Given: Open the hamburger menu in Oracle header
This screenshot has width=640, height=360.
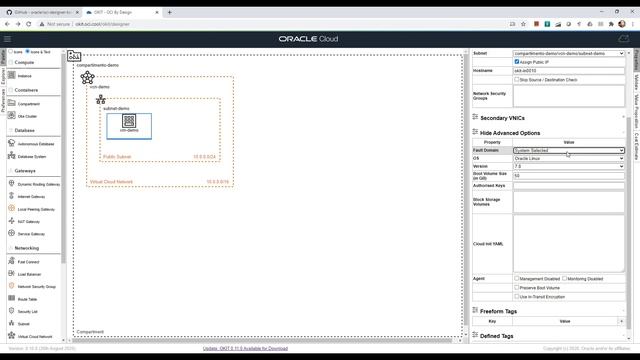Looking at the screenshot, I should point(7,39).
